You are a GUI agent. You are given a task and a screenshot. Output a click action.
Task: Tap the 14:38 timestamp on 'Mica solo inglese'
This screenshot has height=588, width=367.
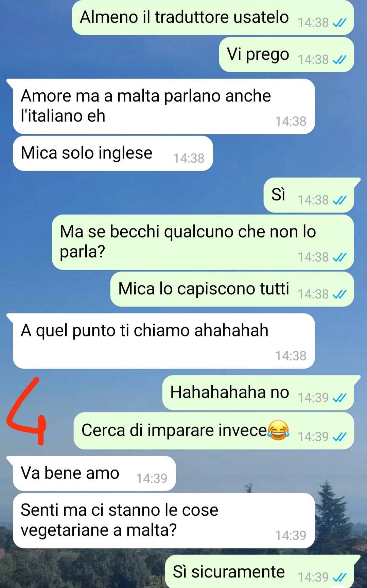[x=189, y=159]
